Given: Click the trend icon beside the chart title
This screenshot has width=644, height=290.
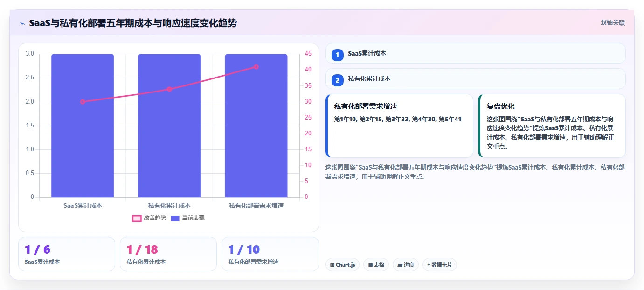Looking at the screenshot, I should pos(22,23).
